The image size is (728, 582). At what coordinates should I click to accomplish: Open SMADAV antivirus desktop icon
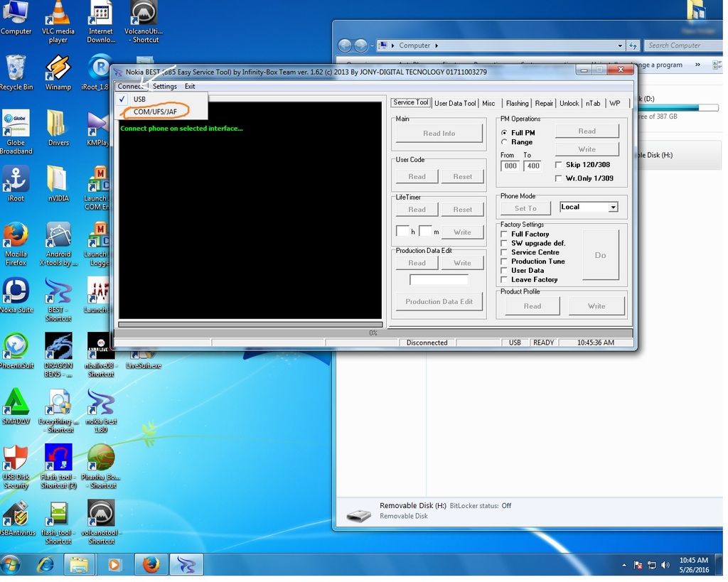tap(16, 403)
